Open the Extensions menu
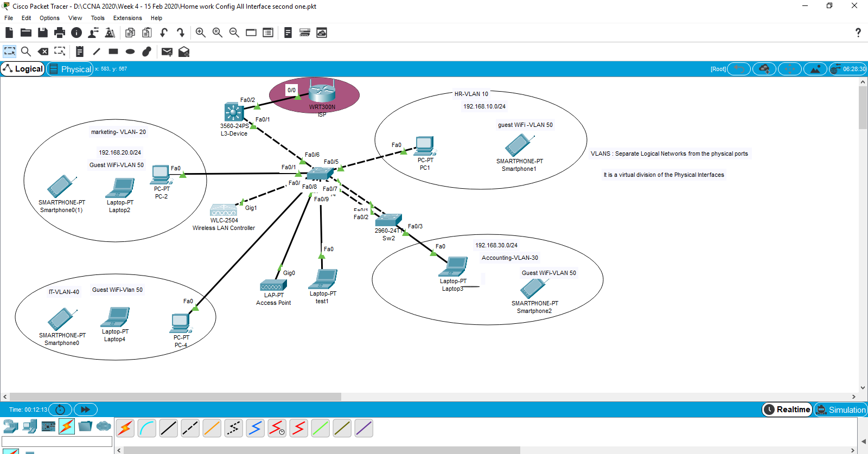868x454 pixels. 127,18
